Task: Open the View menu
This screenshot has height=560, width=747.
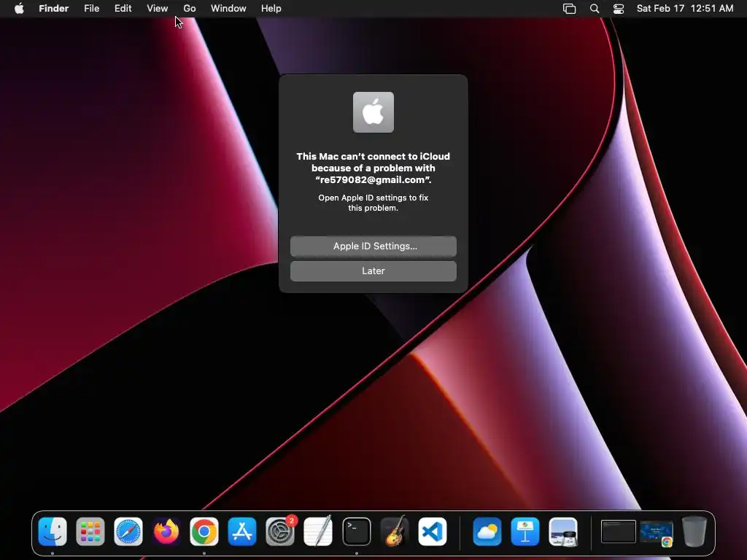Action: tap(158, 9)
